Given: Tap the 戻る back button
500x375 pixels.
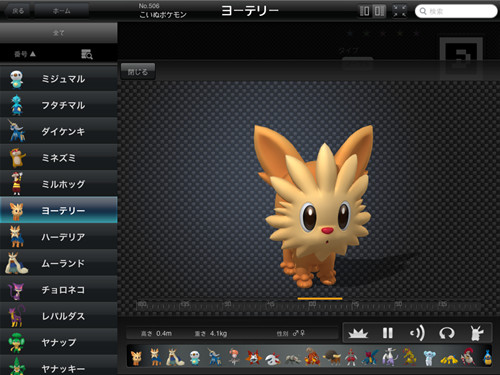Looking at the screenshot, I should (17, 11).
